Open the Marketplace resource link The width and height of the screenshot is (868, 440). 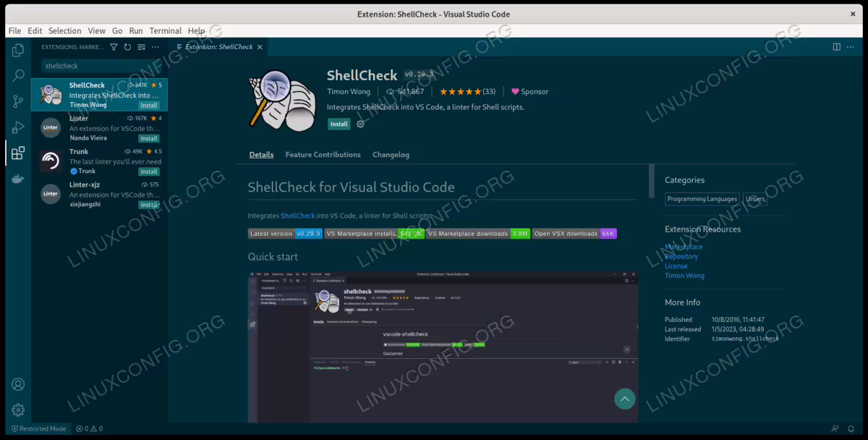point(684,247)
